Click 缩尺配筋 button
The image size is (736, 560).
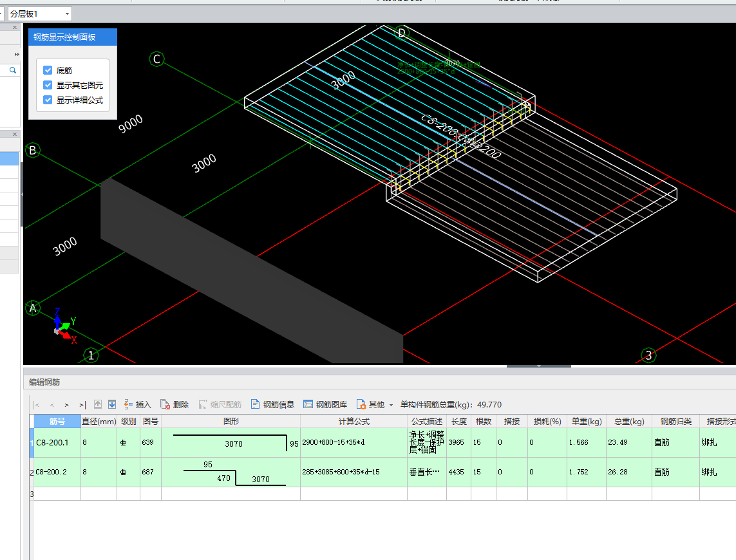click(220, 405)
